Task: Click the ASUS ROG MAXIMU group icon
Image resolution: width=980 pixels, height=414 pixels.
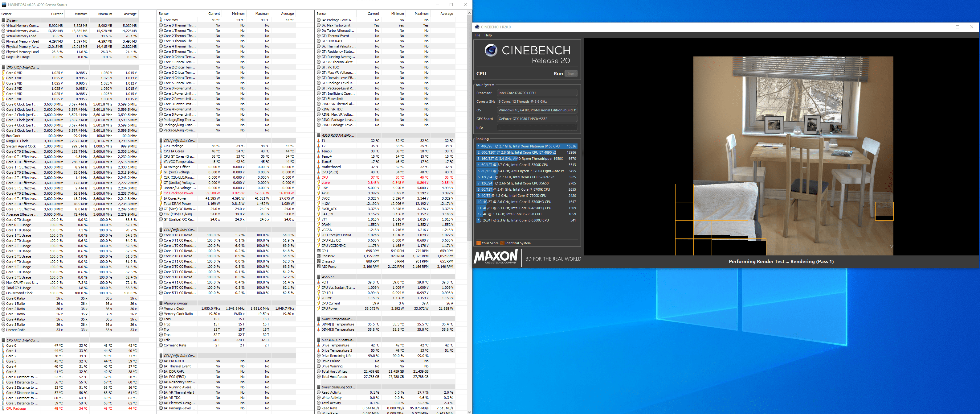Action: [x=319, y=136]
